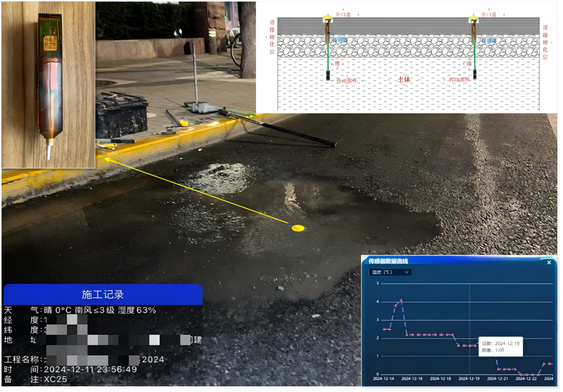This screenshot has width=563, height=392.
Task: Click the right 井口盖 cap in diagram
Action: 473,20
